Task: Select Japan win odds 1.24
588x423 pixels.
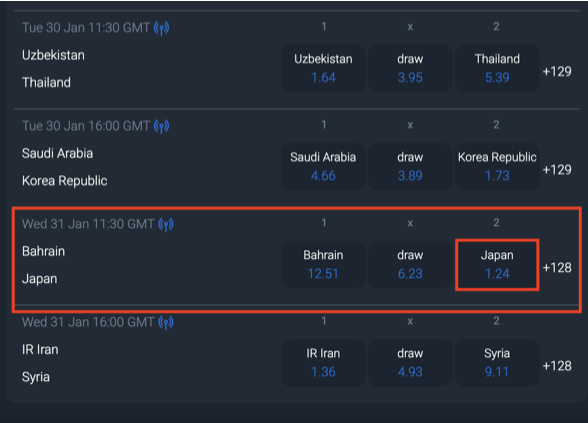Action: point(497,265)
